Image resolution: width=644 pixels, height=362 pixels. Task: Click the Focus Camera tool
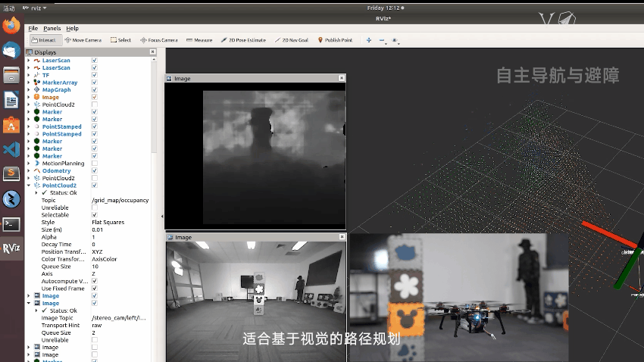click(158, 40)
